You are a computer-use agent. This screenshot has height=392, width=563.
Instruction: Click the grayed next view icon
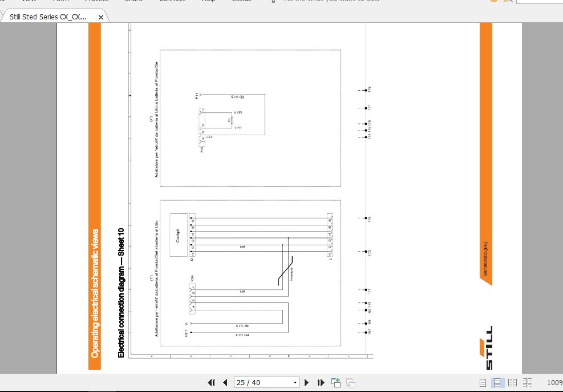point(351,383)
